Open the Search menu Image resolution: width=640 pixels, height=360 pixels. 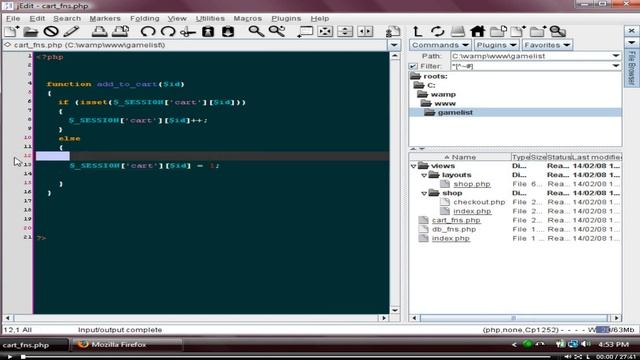(x=67, y=18)
